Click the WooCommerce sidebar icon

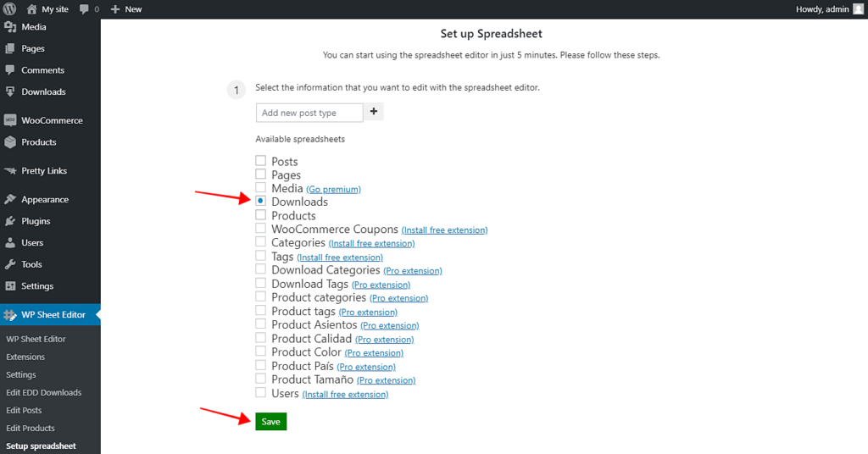tap(10, 120)
